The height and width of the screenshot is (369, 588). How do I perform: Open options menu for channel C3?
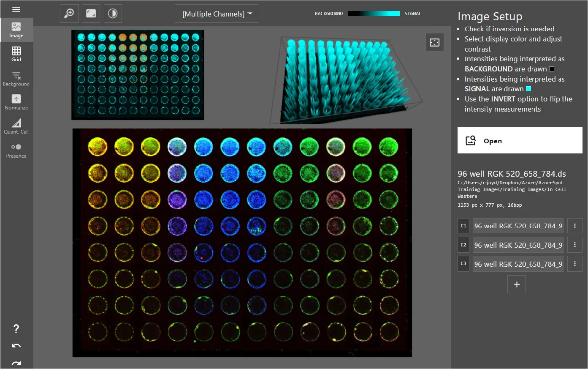pos(574,264)
